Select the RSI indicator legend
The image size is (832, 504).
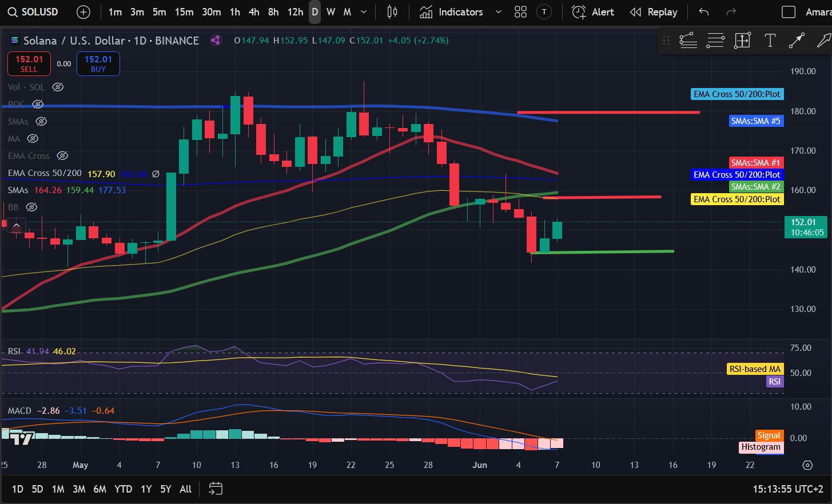14,351
